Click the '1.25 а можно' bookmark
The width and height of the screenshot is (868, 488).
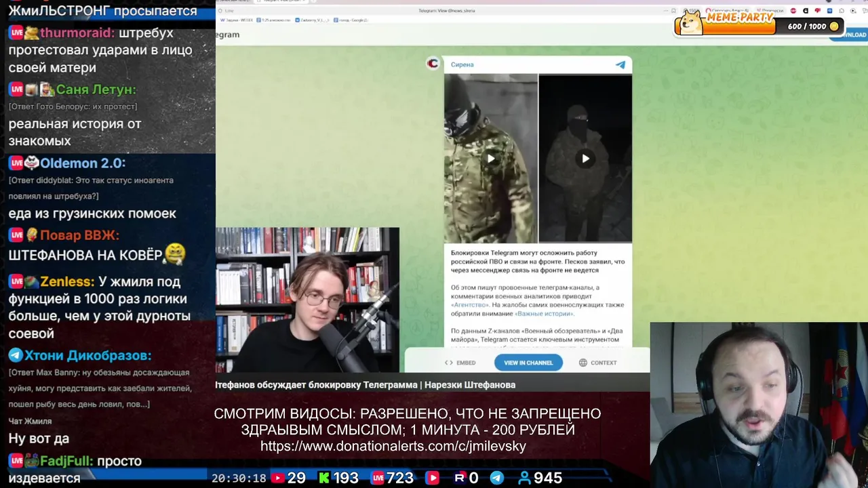[x=274, y=20]
